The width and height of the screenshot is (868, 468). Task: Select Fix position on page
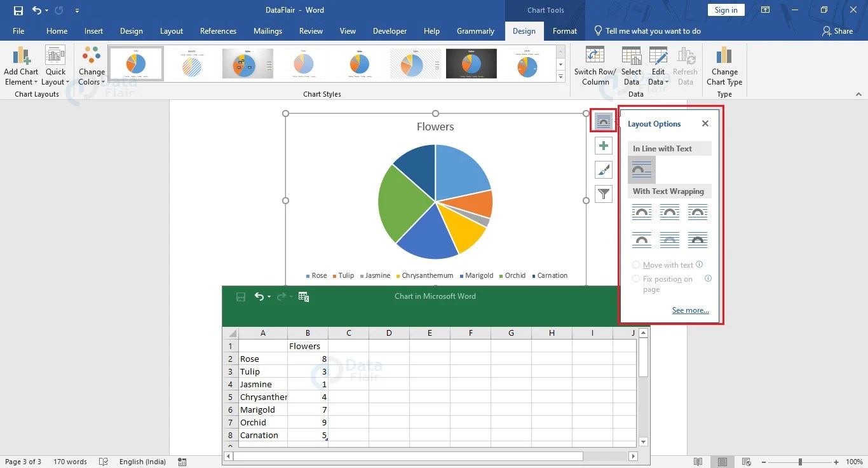click(636, 279)
